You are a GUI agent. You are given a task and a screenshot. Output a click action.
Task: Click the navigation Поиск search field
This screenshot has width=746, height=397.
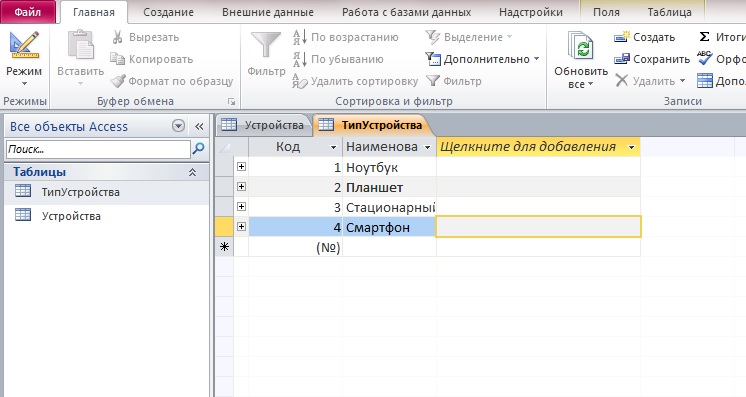point(98,149)
